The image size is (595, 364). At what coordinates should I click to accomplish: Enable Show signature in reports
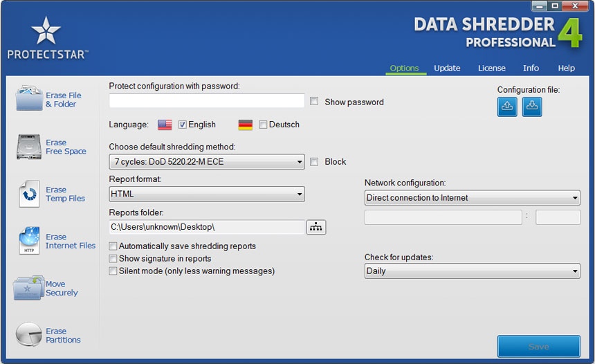pos(113,259)
